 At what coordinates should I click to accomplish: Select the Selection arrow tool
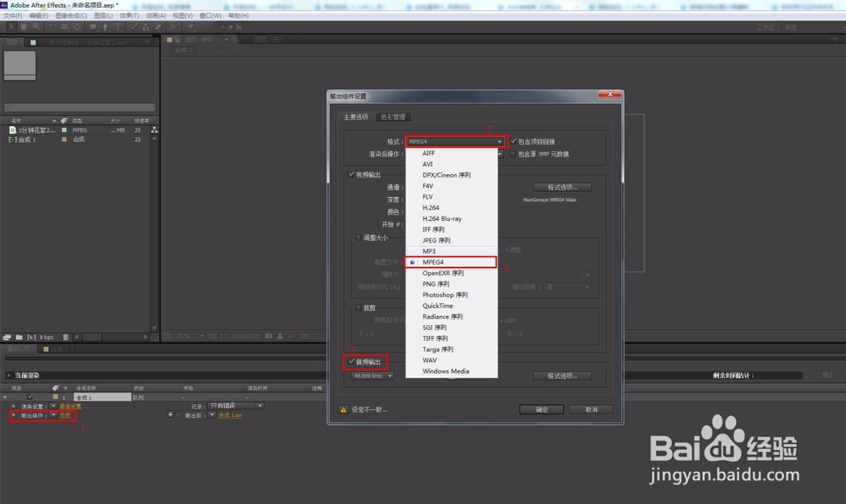[11, 26]
